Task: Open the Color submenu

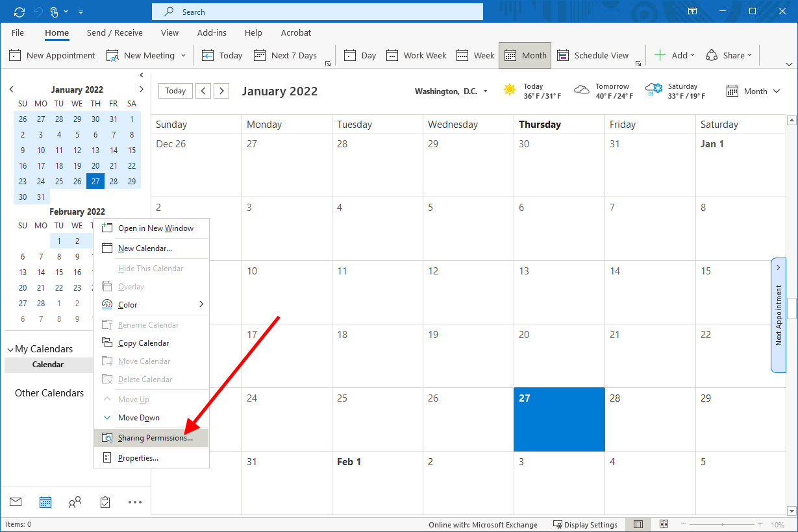Action: [x=151, y=304]
